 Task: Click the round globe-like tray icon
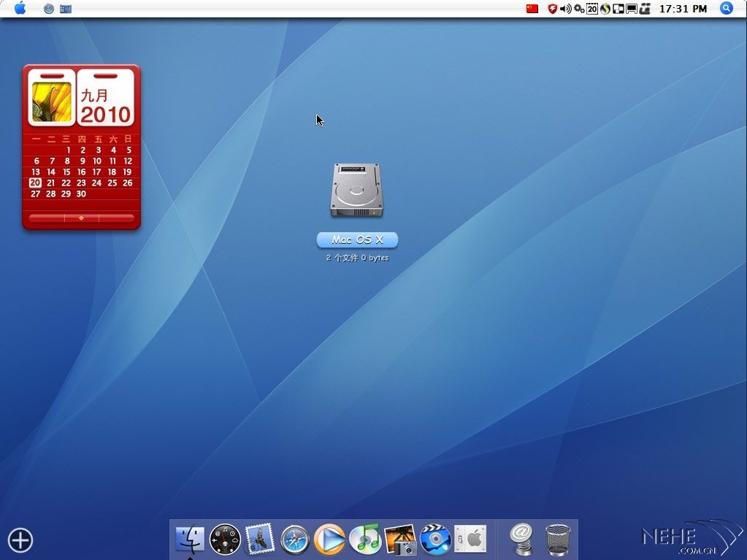(x=605, y=9)
